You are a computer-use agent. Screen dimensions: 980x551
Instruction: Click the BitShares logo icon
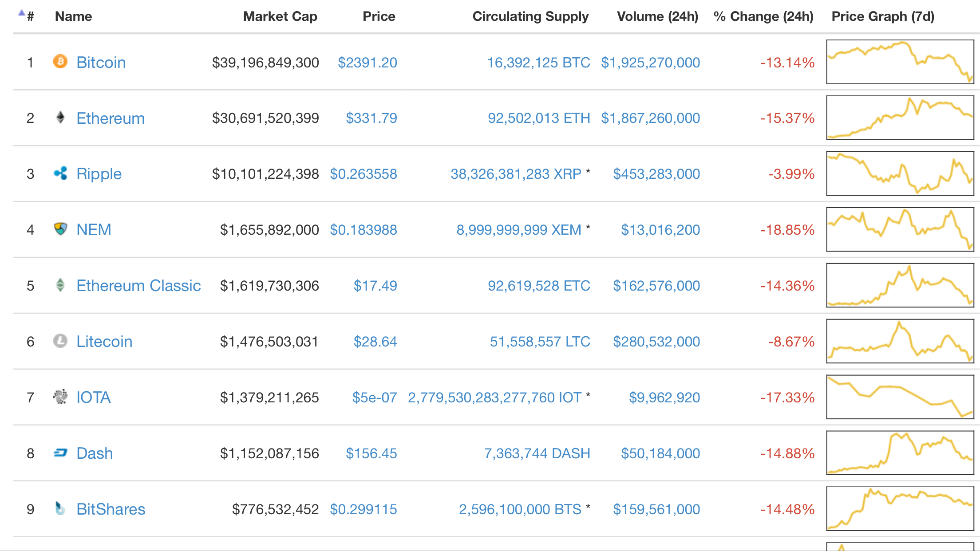[60, 508]
